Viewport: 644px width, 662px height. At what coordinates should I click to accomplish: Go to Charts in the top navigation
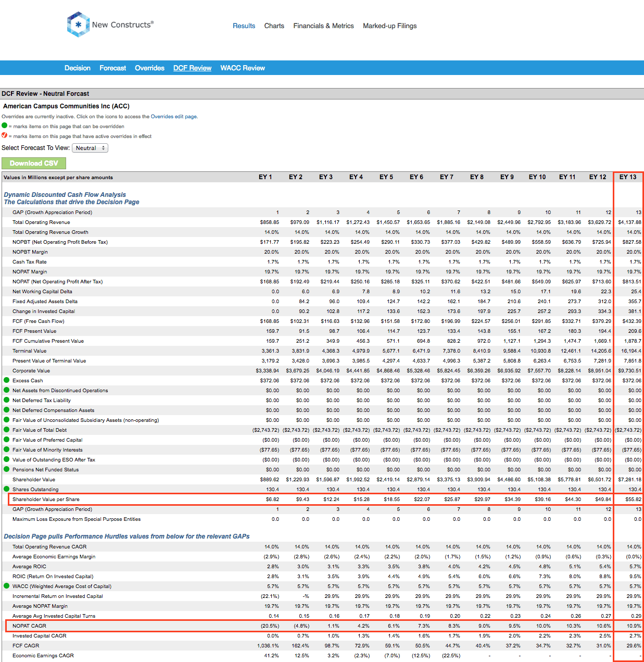coord(274,26)
